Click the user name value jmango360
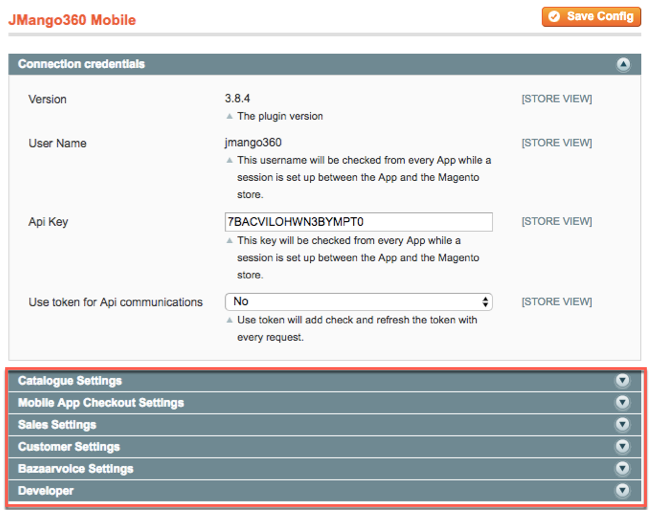650x510 pixels. click(253, 143)
